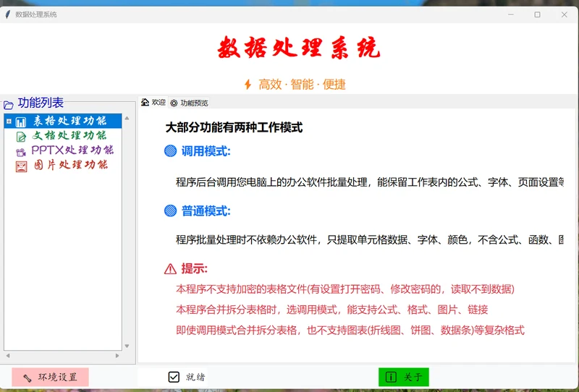Click the line starting 程序批量处理时不依赖办公软件
Viewport: 579px width, 392px height.
pos(370,240)
